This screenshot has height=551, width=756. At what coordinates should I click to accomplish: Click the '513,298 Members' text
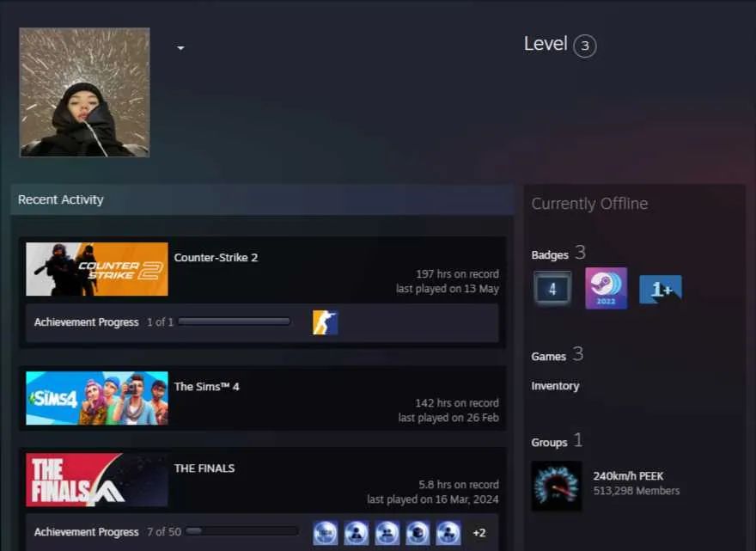[x=637, y=491]
